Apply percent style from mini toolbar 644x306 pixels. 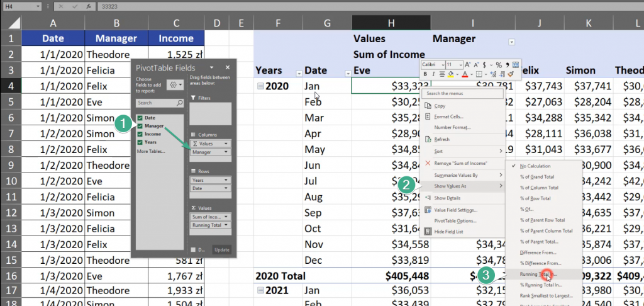[498, 65]
